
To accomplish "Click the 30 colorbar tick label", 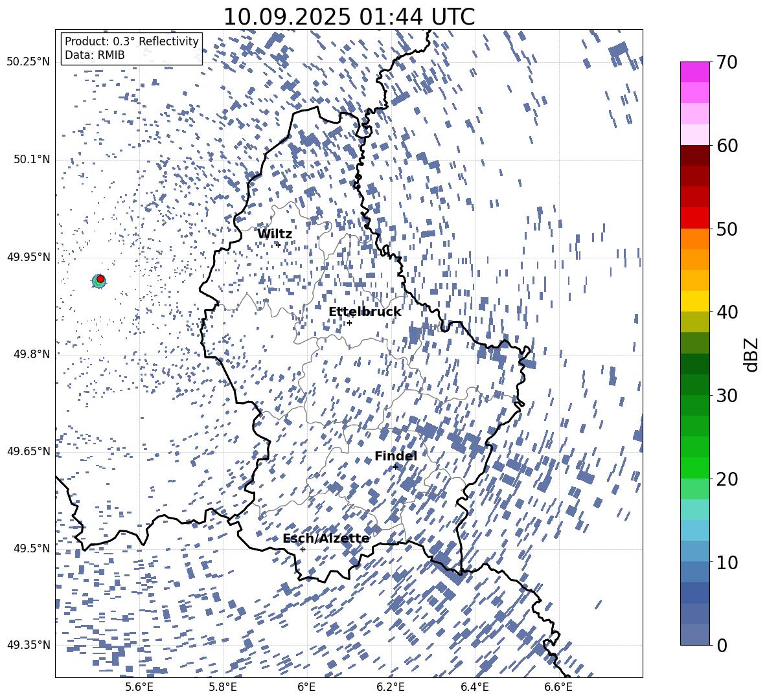I will click(727, 396).
